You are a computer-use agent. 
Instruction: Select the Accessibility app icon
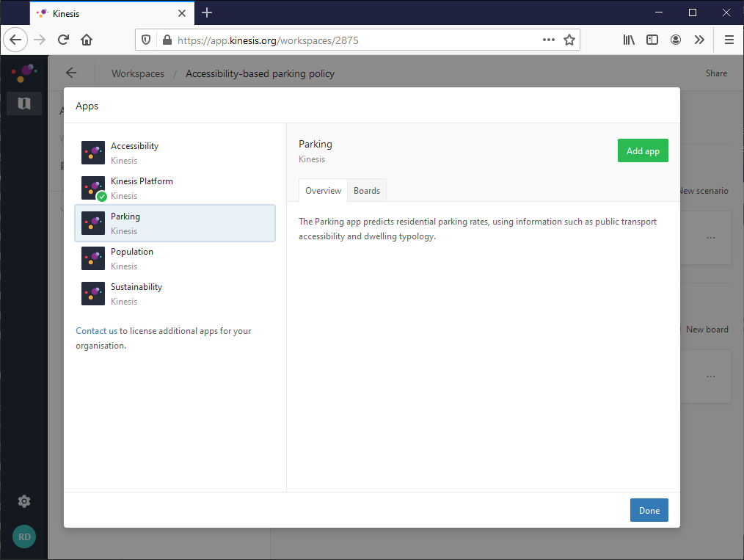tap(93, 153)
